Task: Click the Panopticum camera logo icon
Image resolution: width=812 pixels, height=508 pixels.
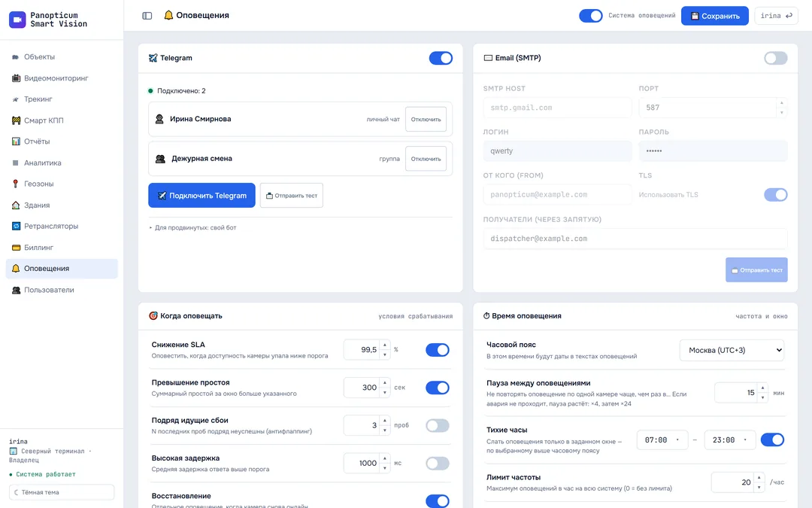Action: click(x=17, y=20)
